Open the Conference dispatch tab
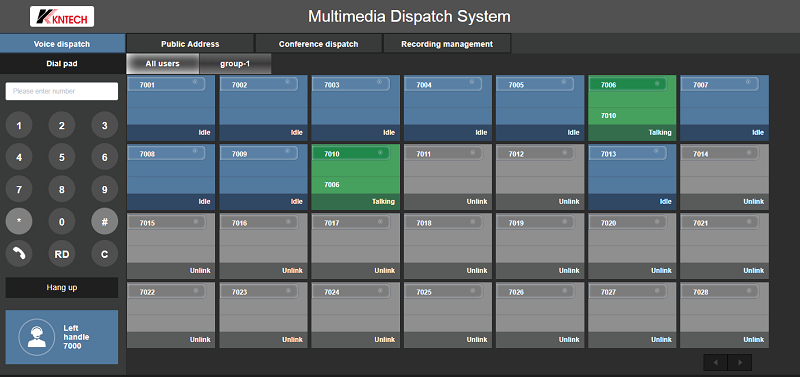Screen dimensions: 800x377 [318, 44]
